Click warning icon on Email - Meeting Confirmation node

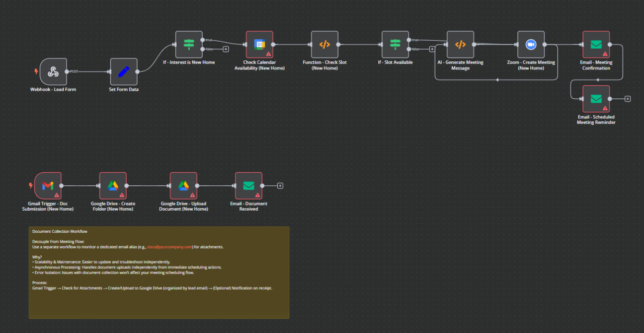[x=605, y=53]
